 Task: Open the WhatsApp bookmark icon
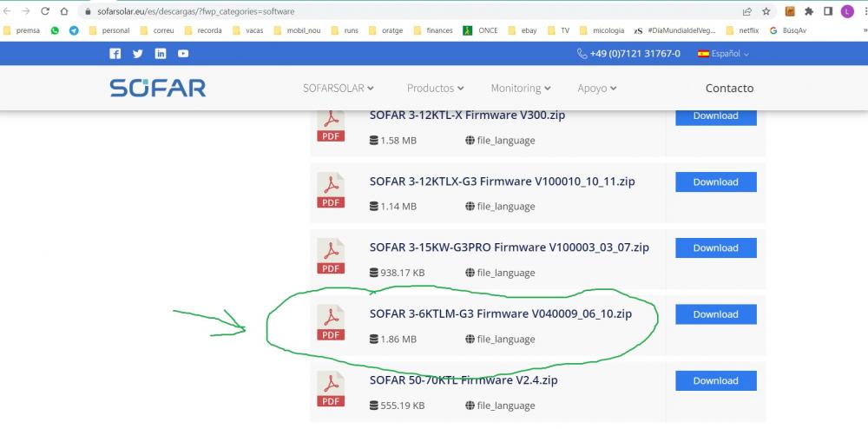[x=55, y=30]
